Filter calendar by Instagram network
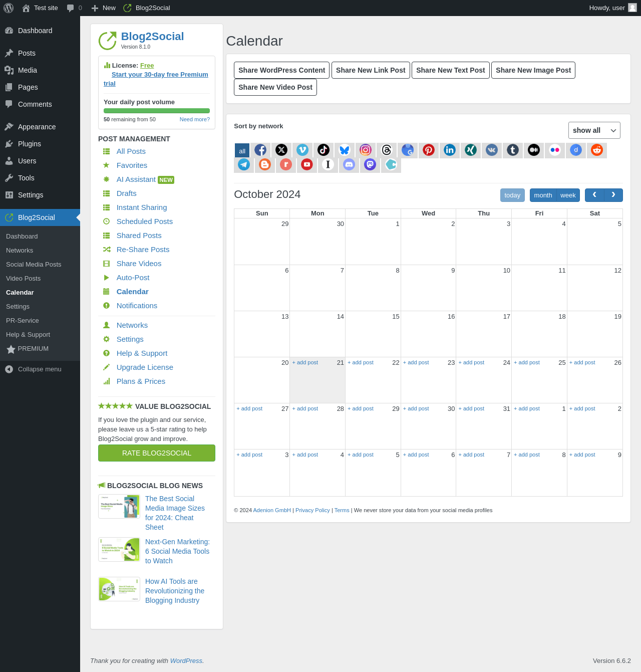This screenshot has height=672, width=641. [x=366, y=150]
